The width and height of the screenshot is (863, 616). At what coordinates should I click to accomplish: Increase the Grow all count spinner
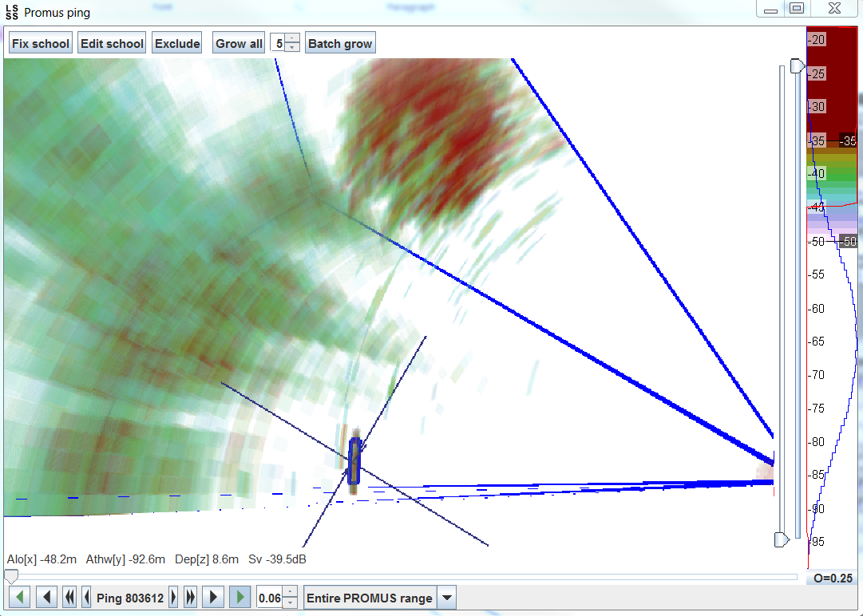click(292, 38)
